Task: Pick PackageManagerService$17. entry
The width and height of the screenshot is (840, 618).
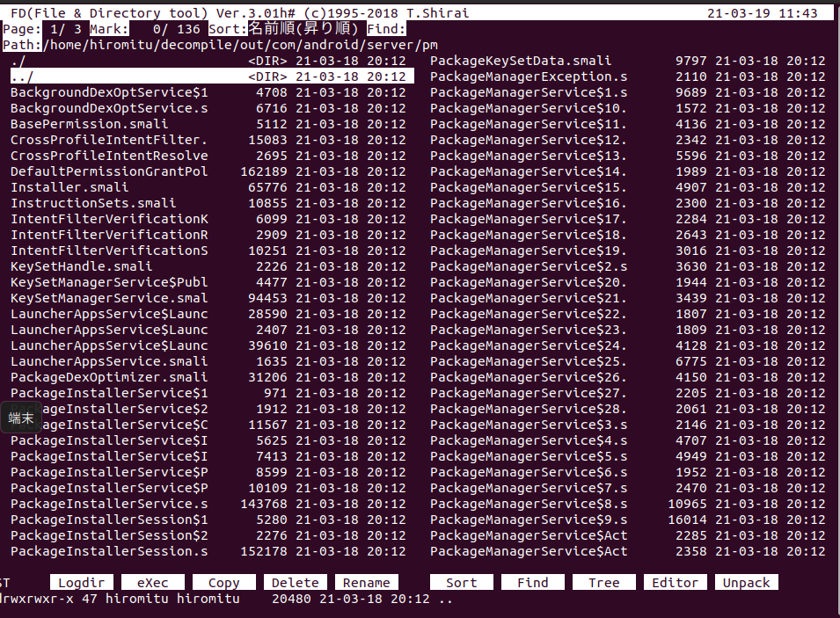Action: (x=628, y=219)
